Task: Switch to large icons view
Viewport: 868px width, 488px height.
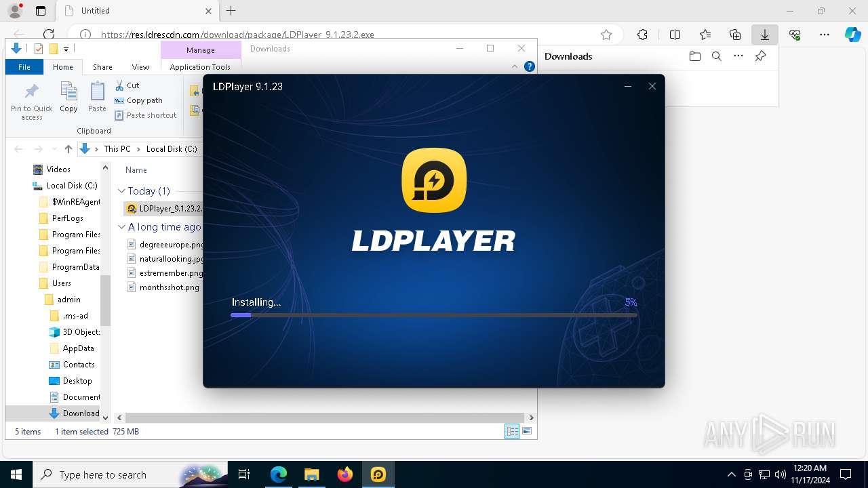Action: [x=527, y=431]
